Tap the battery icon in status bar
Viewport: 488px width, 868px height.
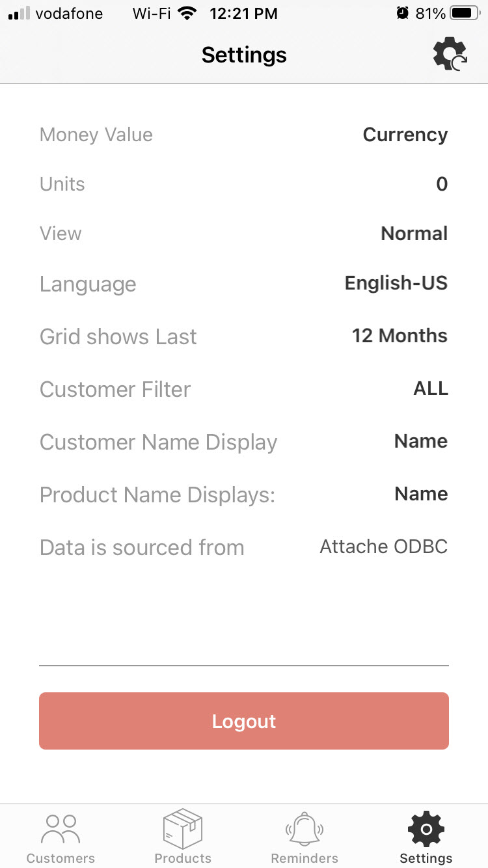[x=464, y=13]
